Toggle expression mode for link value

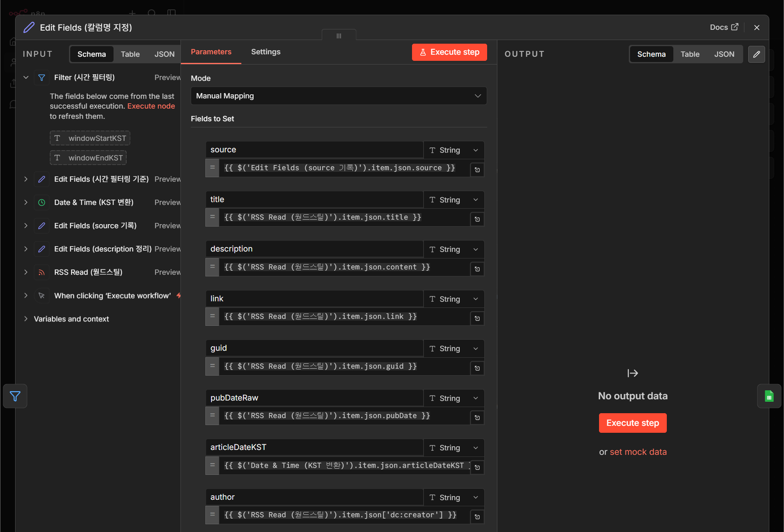pos(212,316)
